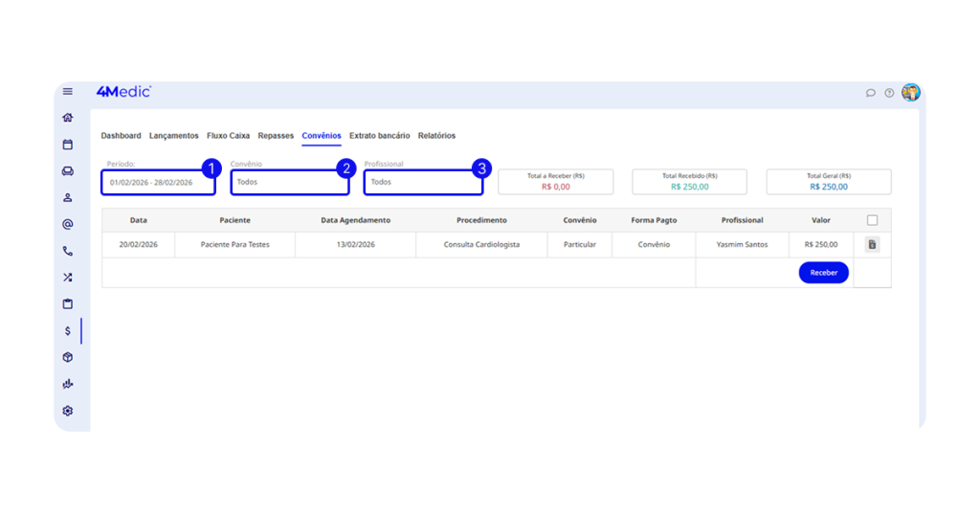Select the dollar sign financial icon
This screenshot has height=514, width=980.
click(68, 331)
